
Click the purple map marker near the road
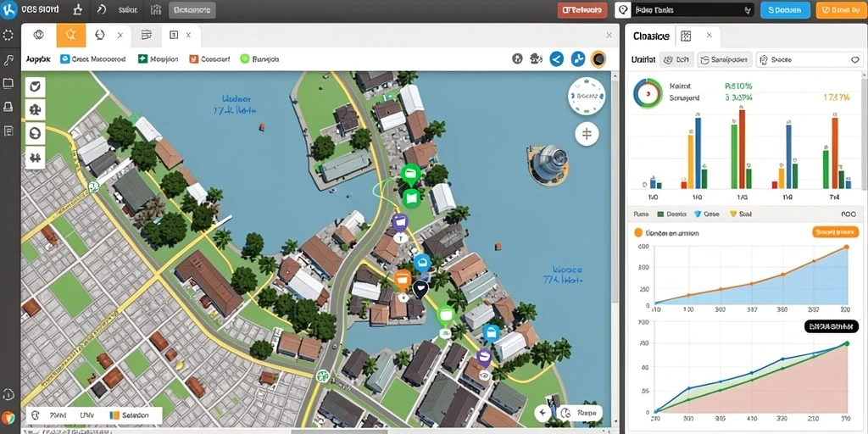[x=400, y=224]
